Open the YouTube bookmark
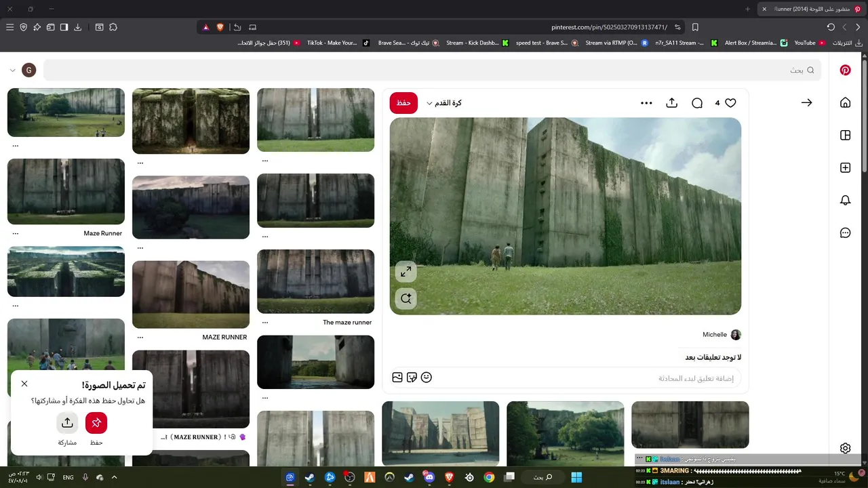The width and height of the screenshot is (868, 488). pyautogui.click(x=809, y=43)
